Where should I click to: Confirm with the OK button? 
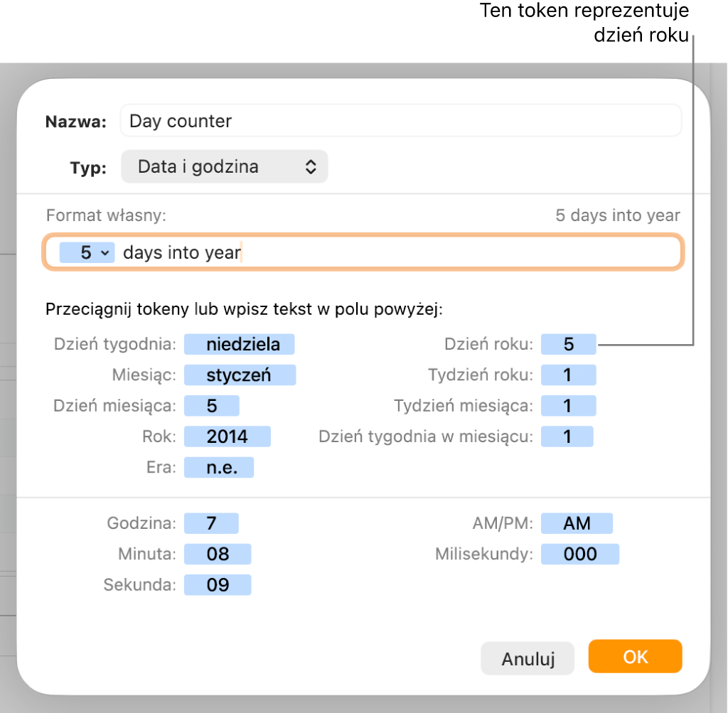635,656
